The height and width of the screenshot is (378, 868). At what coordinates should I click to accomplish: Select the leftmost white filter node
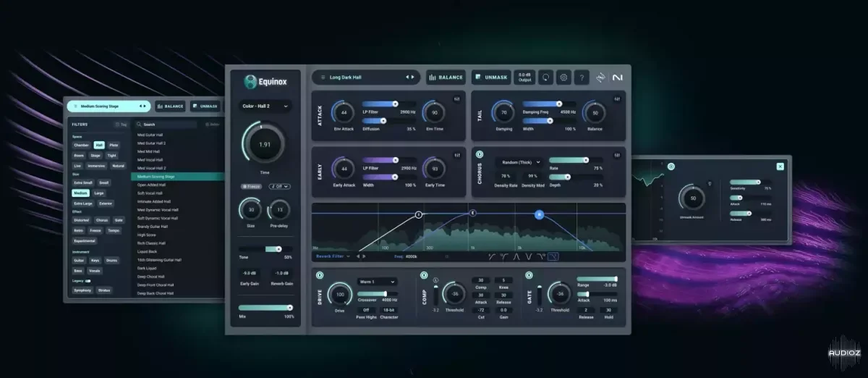418,214
